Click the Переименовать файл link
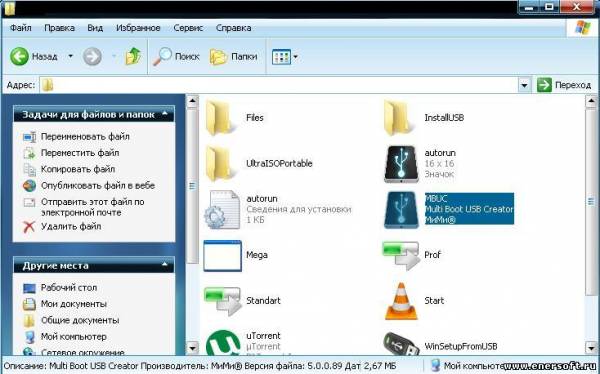Screen dimensions: 600x374 (x=85, y=137)
